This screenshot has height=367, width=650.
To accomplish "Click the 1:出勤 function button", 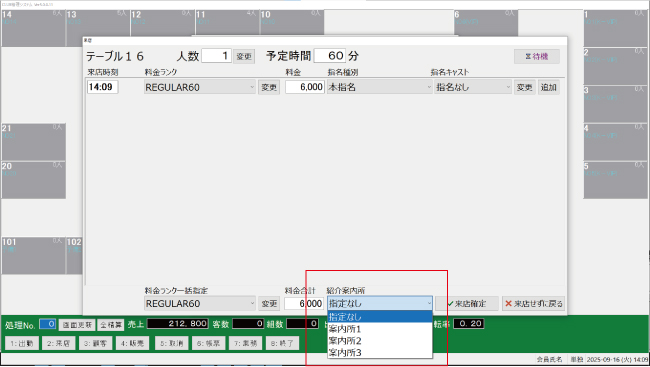I will [22, 343].
